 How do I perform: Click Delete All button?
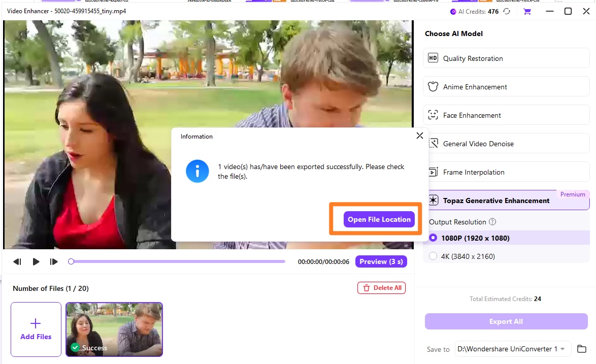pyautogui.click(x=381, y=288)
